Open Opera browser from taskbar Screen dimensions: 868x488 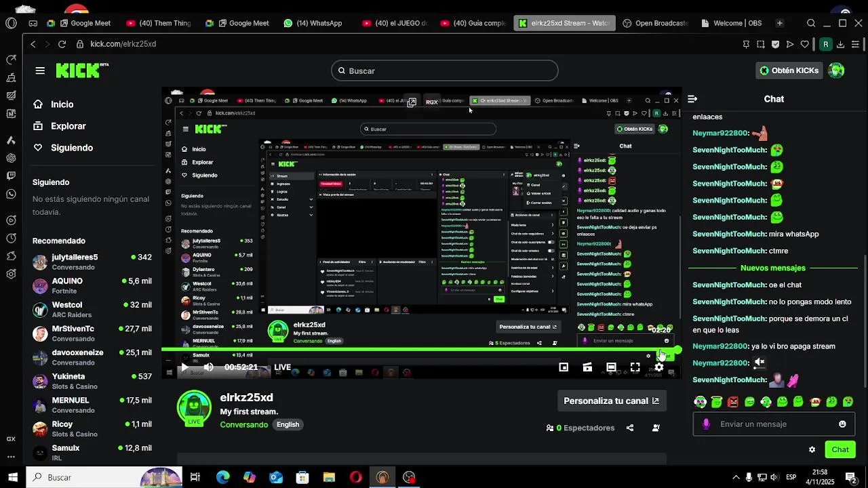(356, 477)
